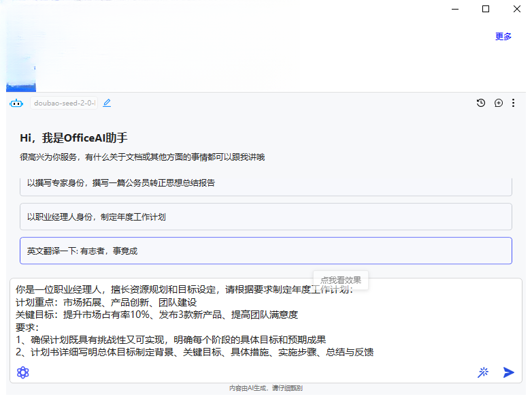The image size is (532, 401).
Task: Click the 很高兴为你服务 greeting text
Action: 142,157
